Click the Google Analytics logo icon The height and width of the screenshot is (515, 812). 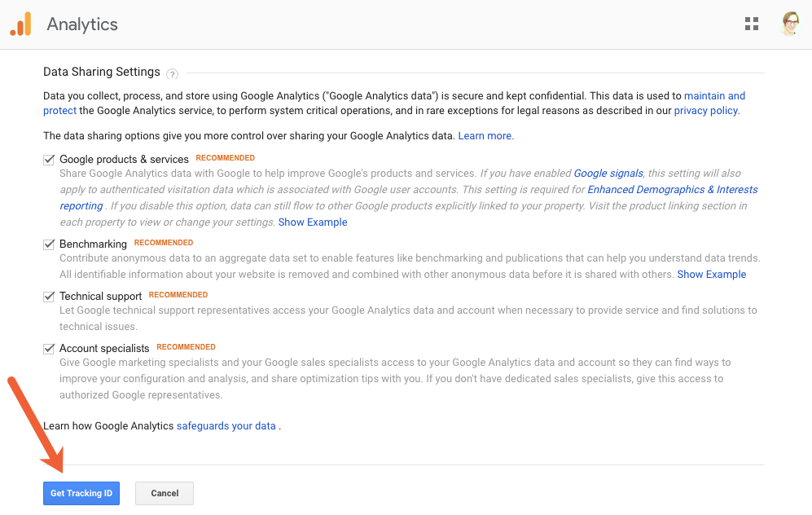pos(20,24)
